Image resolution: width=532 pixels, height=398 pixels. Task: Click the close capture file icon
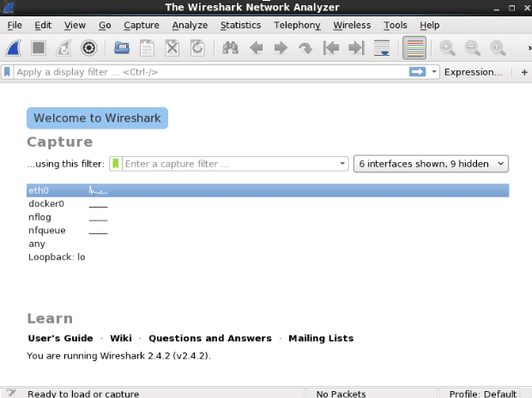pos(172,48)
